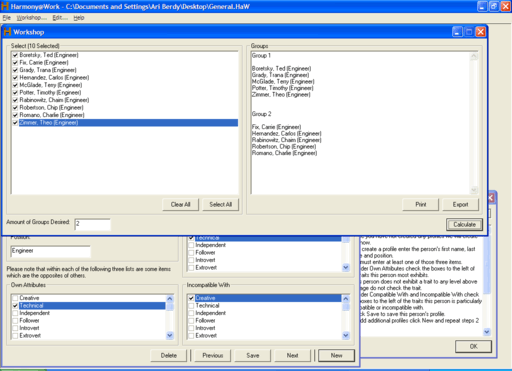Check Introvert in Own Attributes list
Viewport: 512px width, 371px height.
pyautogui.click(x=15, y=328)
